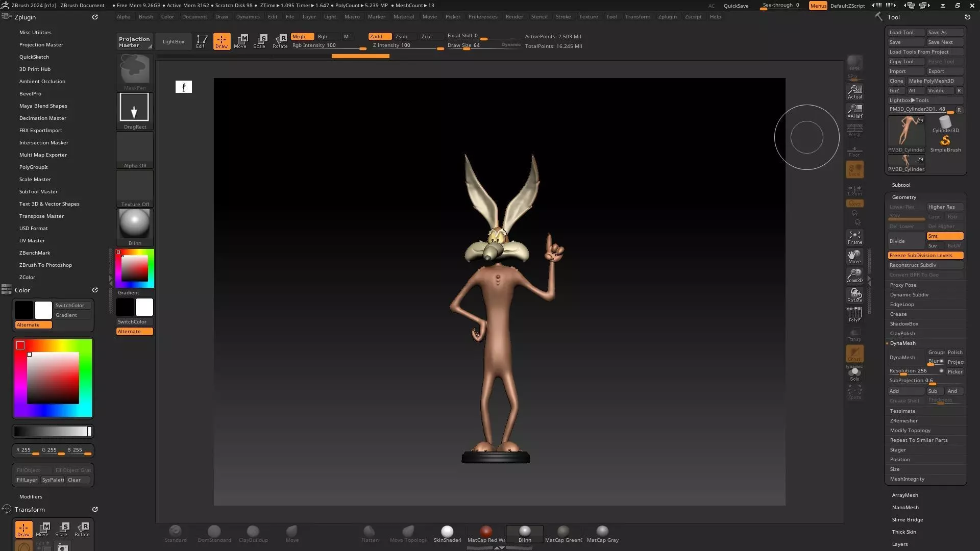Toggle Zadd sculpt mode
Screen dimensions: 980x551
click(380, 36)
